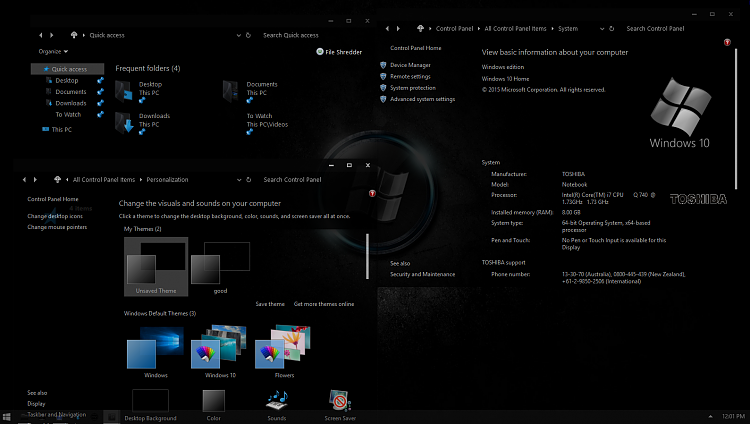The width and height of the screenshot is (750, 424).
Task: Expand All Control Panel Items breadcrumb arrow in System
Action: 552,29
